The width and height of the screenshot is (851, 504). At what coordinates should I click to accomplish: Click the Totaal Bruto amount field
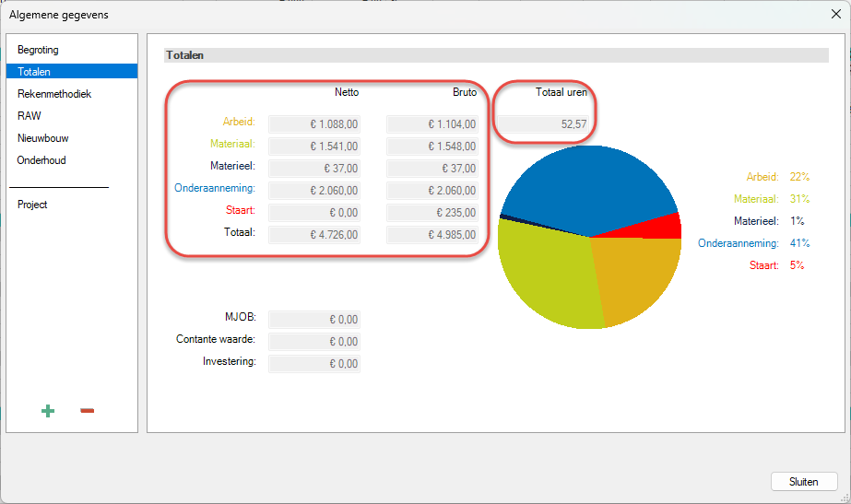coord(431,234)
